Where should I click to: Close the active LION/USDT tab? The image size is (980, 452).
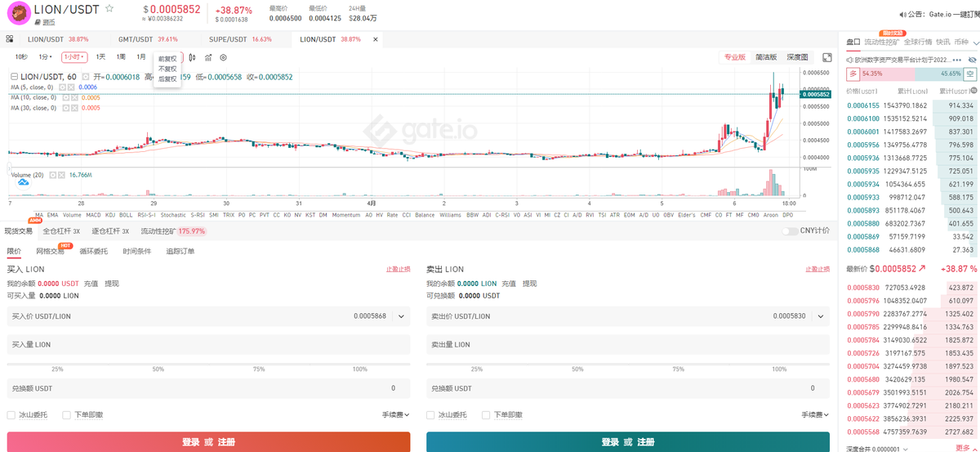pyautogui.click(x=376, y=39)
